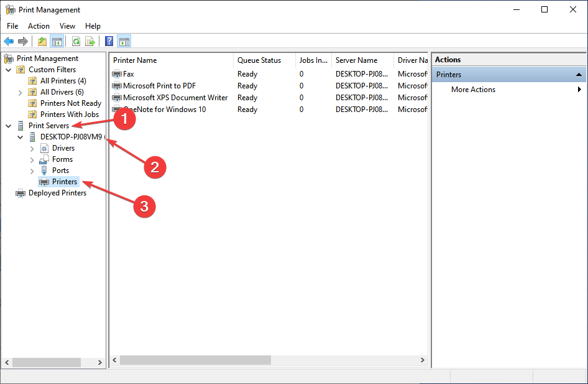Collapse the Custom Filters tree node
This screenshot has height=384, width=588.
(9, 70)
